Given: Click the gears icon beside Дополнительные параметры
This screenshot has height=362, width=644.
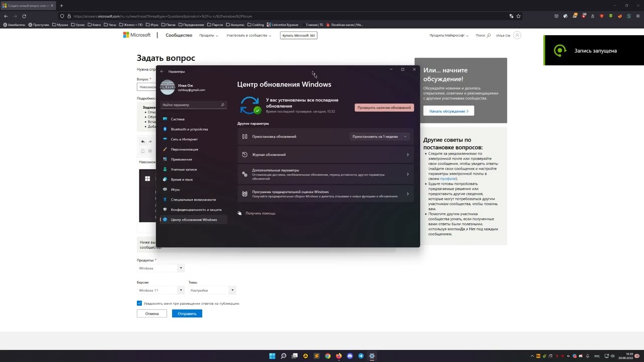Looking at the screenshot, I should coord(245,174).
